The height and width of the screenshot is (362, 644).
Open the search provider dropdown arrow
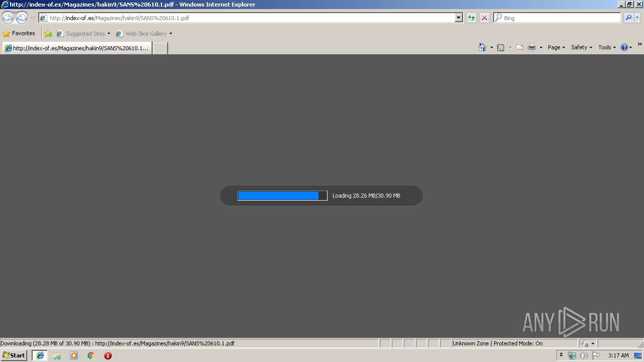pyautogui.click(x=637, y=18)
